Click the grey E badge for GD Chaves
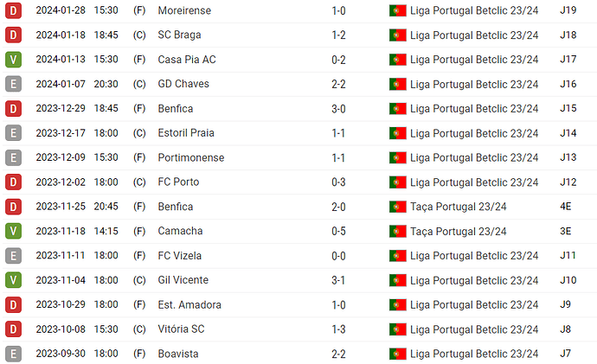Image resolution: width=597 pixels, height=364 pixels. (x=13, y=84)
